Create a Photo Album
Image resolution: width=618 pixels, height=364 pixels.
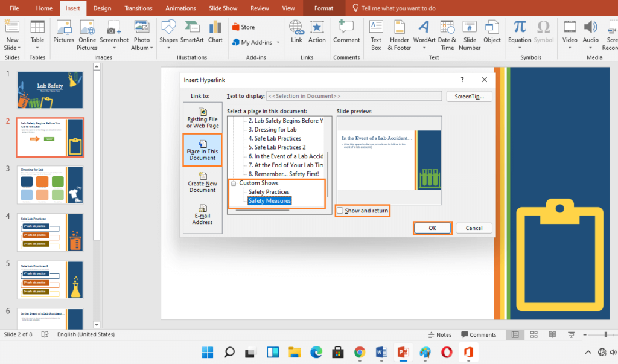point(141,36)
